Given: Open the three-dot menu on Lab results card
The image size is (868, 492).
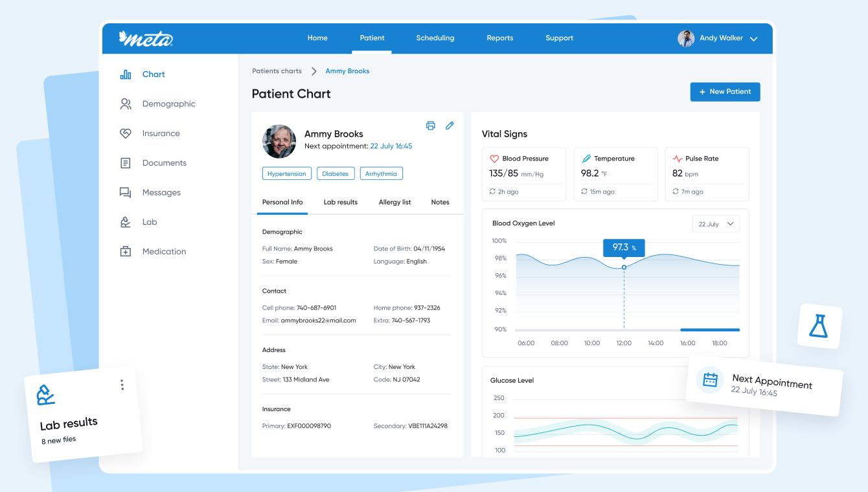Looking at the screenshot, I should [x=122, y=385].
